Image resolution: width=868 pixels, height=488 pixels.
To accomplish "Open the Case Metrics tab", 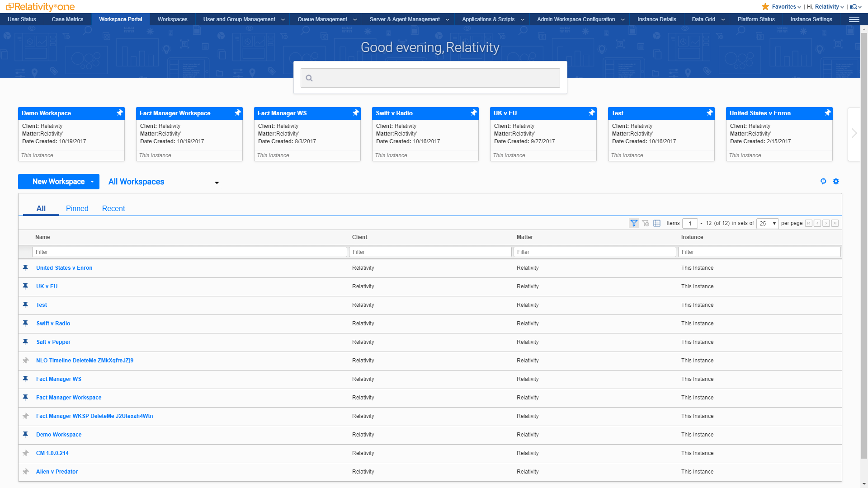I will [x=67, y=19].
